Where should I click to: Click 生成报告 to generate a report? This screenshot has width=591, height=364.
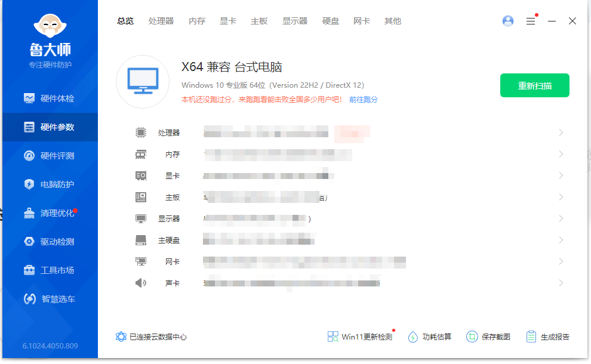click(x=547, y=337)
